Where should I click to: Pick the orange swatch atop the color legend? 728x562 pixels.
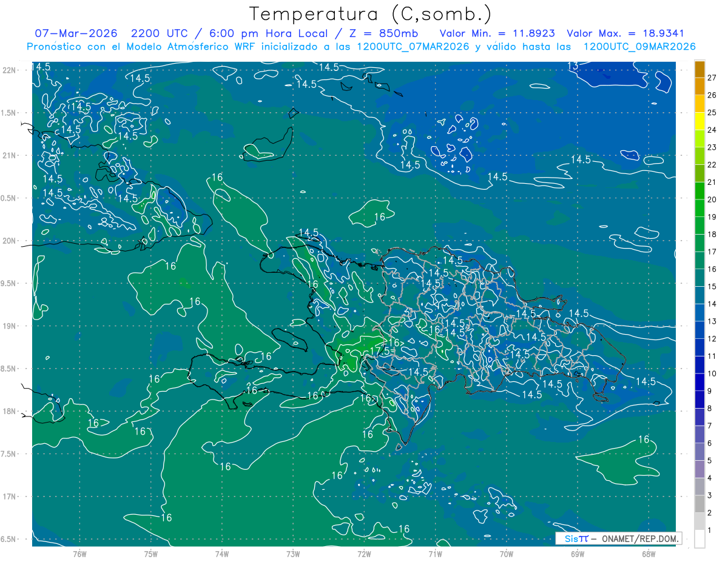[x=699, y=69]
